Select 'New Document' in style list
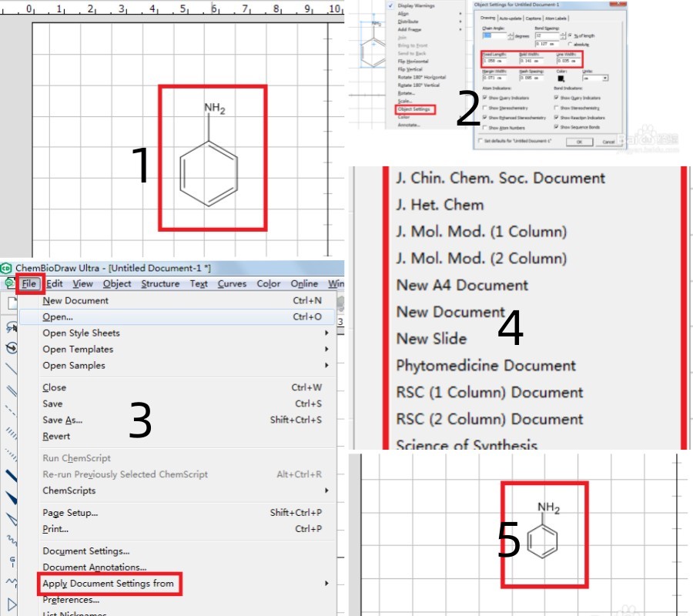693x616 pixels. pos(450,312)
